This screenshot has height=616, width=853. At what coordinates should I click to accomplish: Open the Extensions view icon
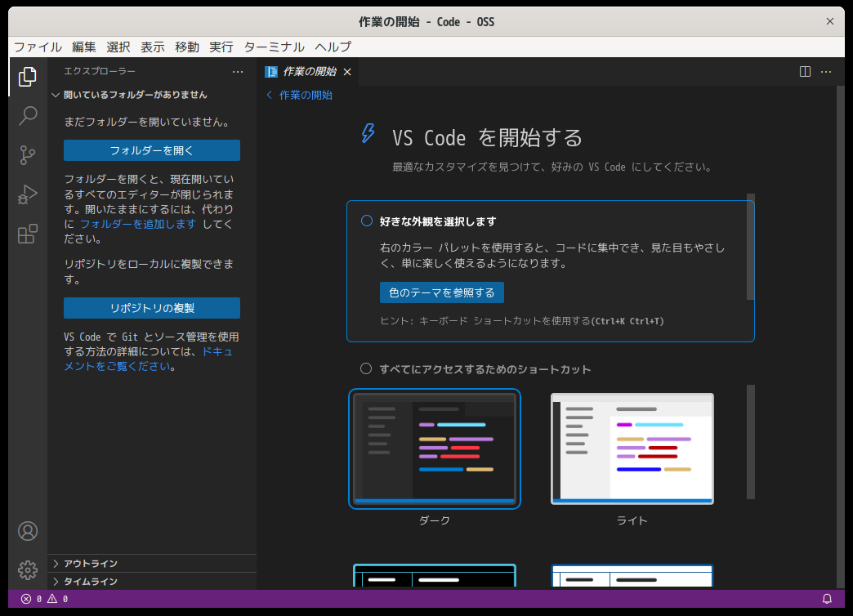click(x=28, y=234)
